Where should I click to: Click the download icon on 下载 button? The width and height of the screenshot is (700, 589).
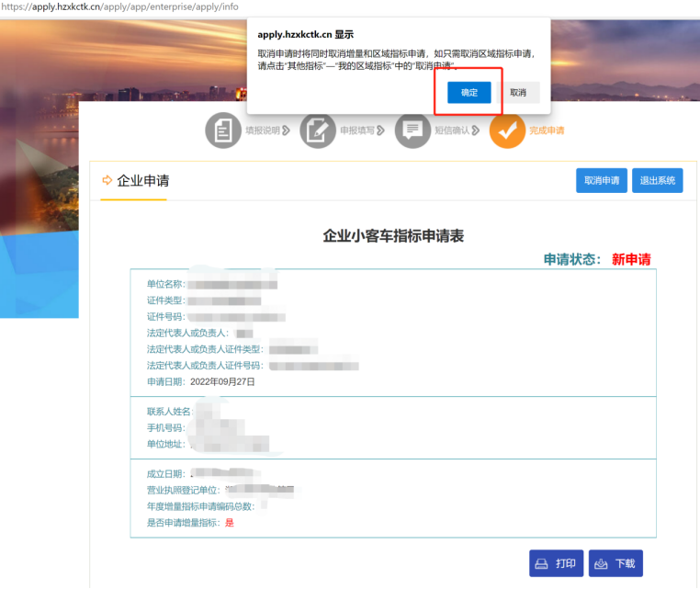(x=601, y=563)
